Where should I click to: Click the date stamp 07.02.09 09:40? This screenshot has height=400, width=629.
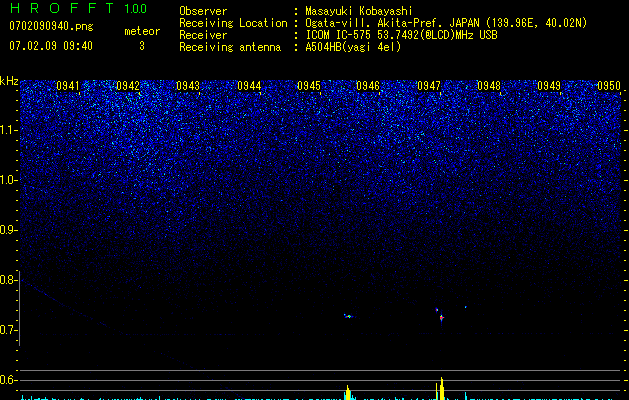tap(51, 46)
